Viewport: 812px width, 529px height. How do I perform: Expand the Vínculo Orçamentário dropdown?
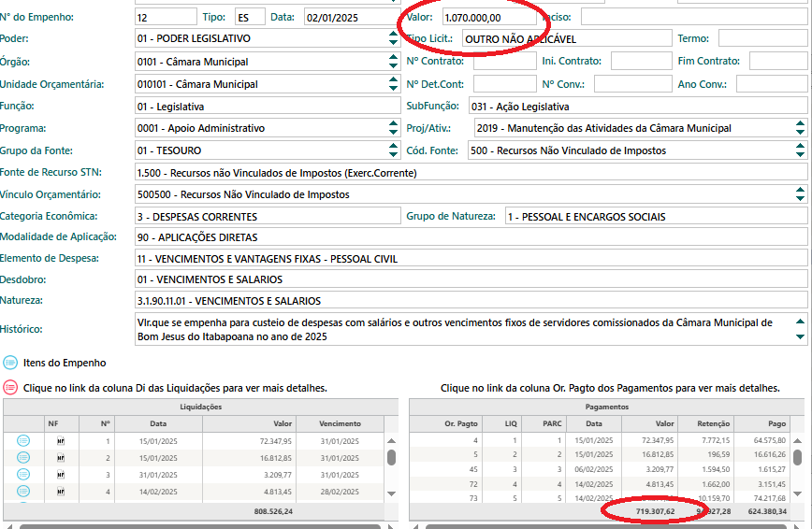click(800, 194)
